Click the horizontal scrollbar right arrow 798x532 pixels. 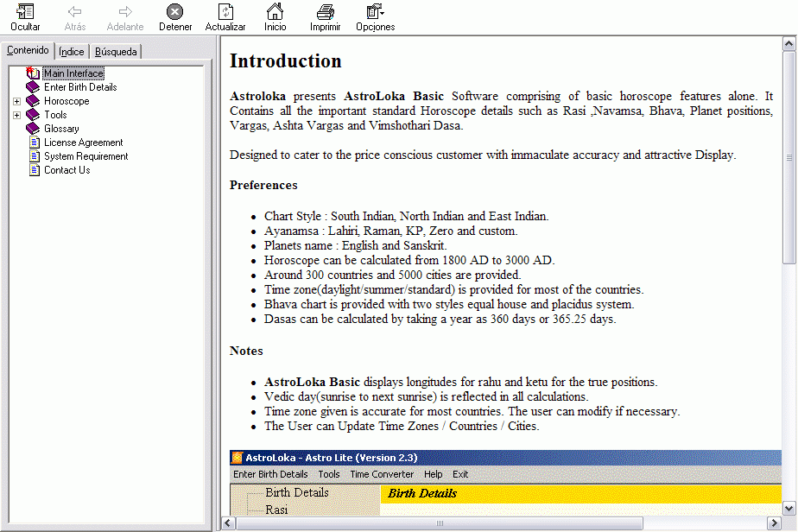(x=774, y=523)
